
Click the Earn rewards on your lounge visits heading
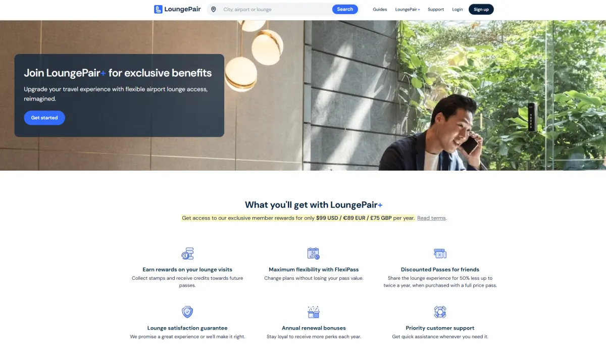pyautogui.click(x=187, y=270)
